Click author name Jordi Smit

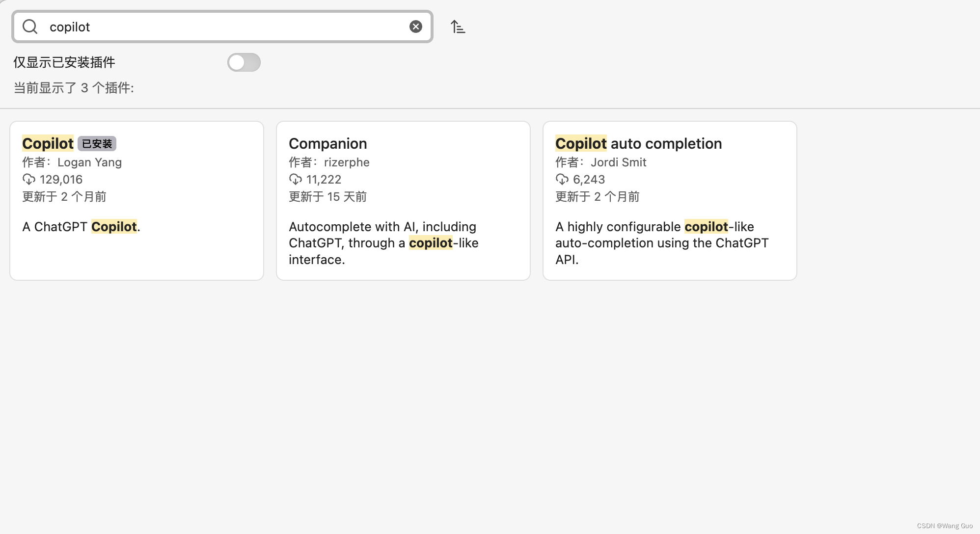pos(618,162)
